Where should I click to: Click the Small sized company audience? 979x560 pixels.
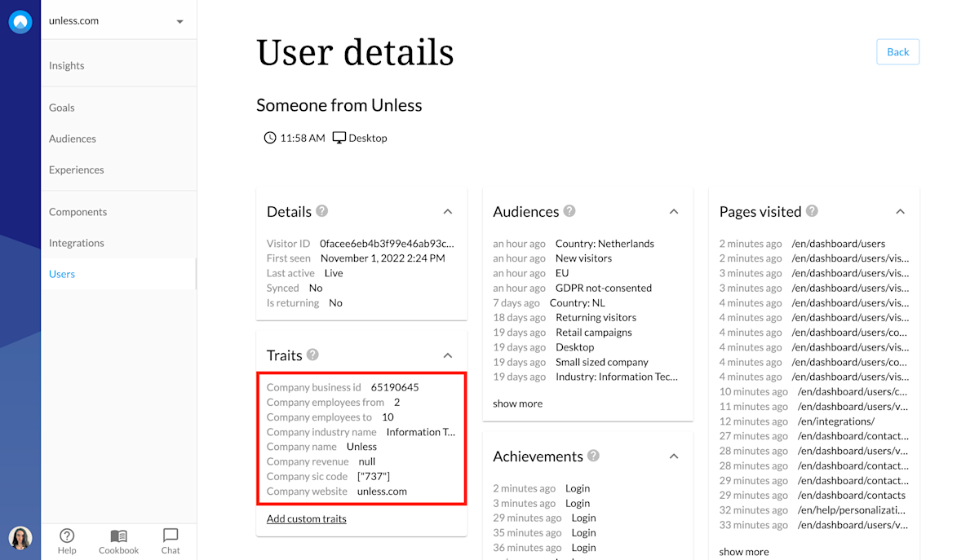click(602, 362)
